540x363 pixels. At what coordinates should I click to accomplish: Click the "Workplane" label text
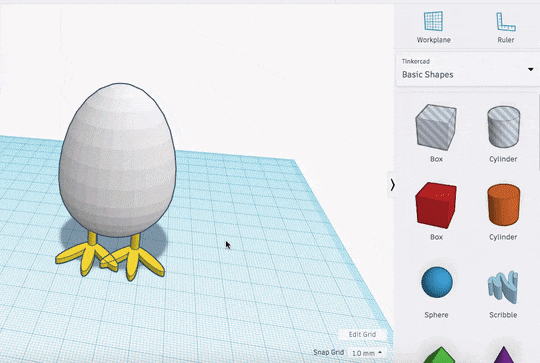point(434,40)
